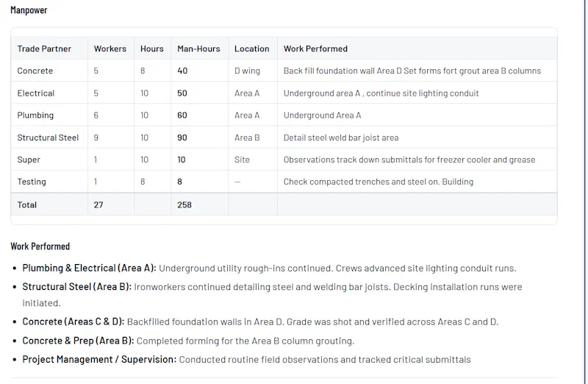Click the Manpower section heading
Viewport: 588px width, 384px height.
pos(29,10)
